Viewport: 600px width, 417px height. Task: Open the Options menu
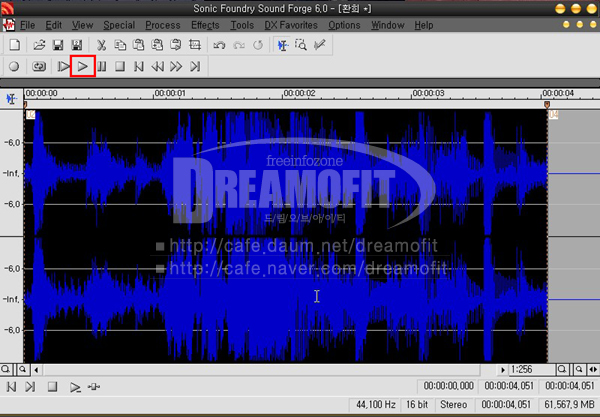point(344,25)
